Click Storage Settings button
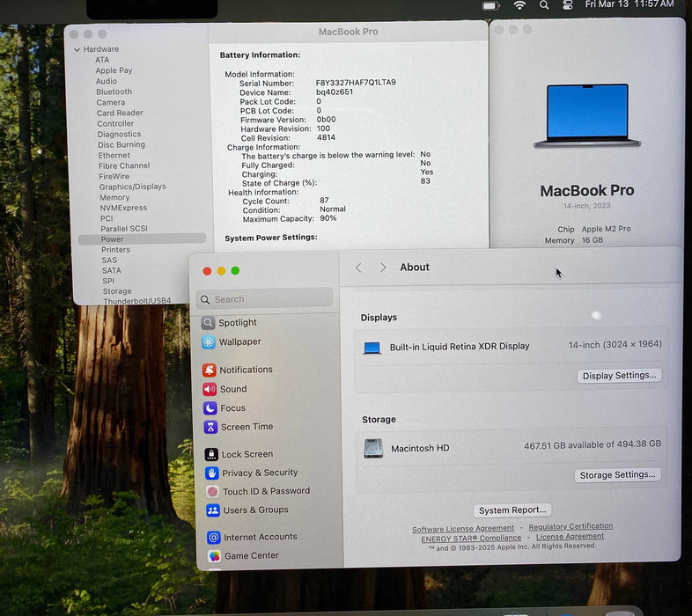Viewport: 692px width, 616px height. point(617,475)
